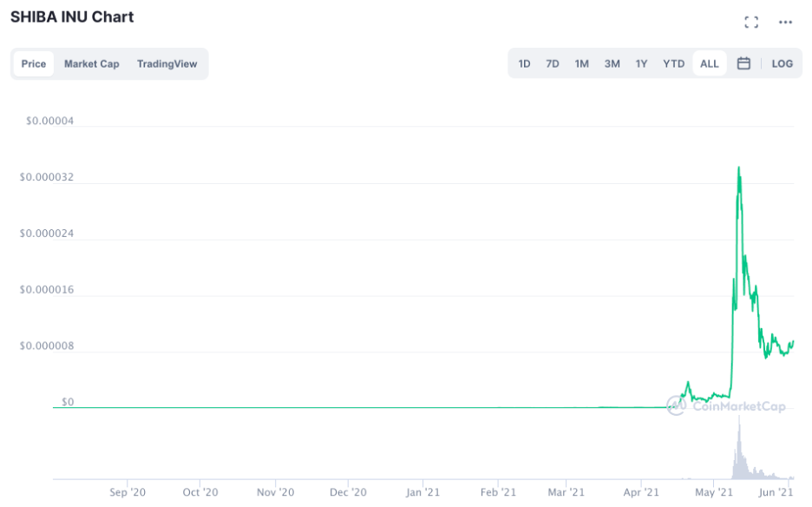Screen dimensions: 812x507
Task: Click the Apr '21 date label
Action: 641,492
